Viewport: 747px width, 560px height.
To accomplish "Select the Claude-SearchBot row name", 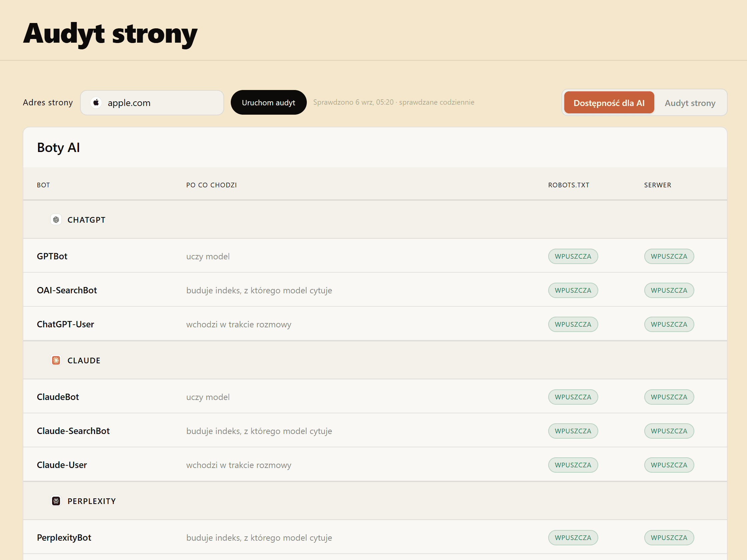I will click(x=73, y=431).
